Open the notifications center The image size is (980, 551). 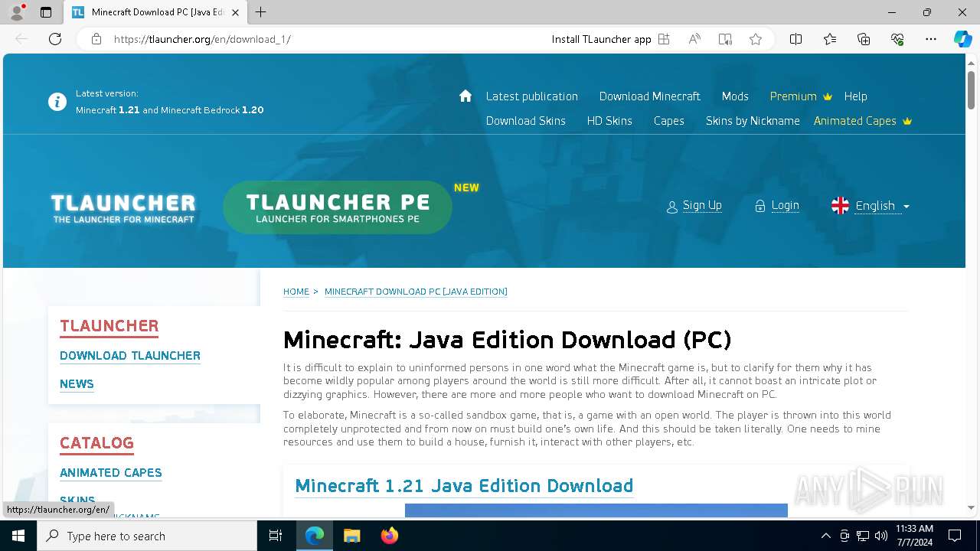[955, 536]
